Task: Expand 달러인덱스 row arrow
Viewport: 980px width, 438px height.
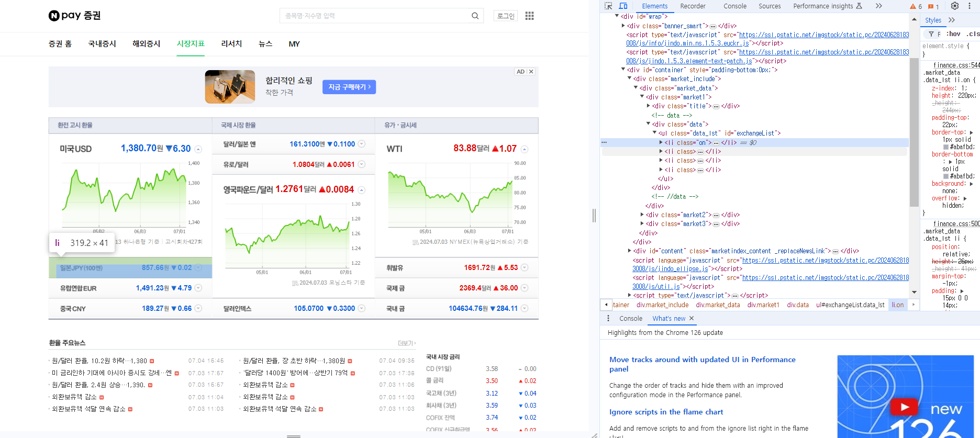Action: (x=362, y=308)
